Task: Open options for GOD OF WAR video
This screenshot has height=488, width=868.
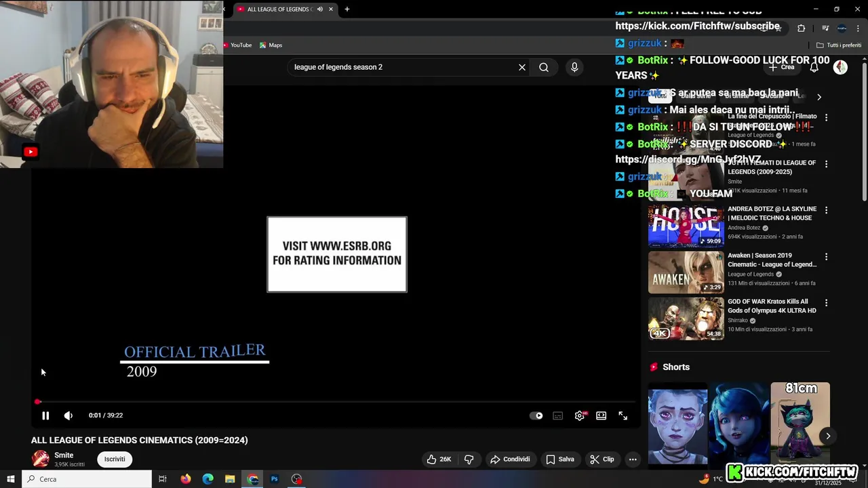Action: [x=826, y=303]
